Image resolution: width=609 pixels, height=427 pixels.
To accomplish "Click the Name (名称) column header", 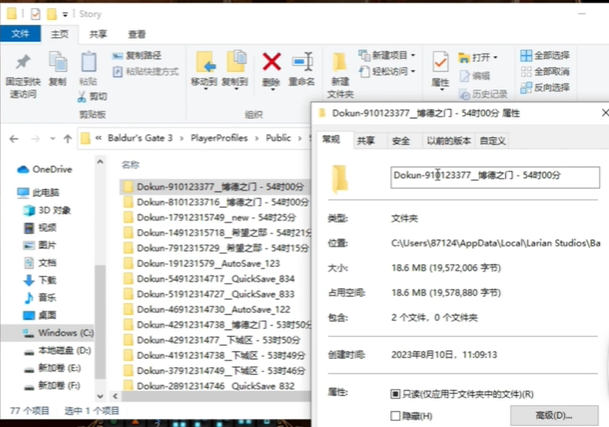I will click(x=130, y=165).
